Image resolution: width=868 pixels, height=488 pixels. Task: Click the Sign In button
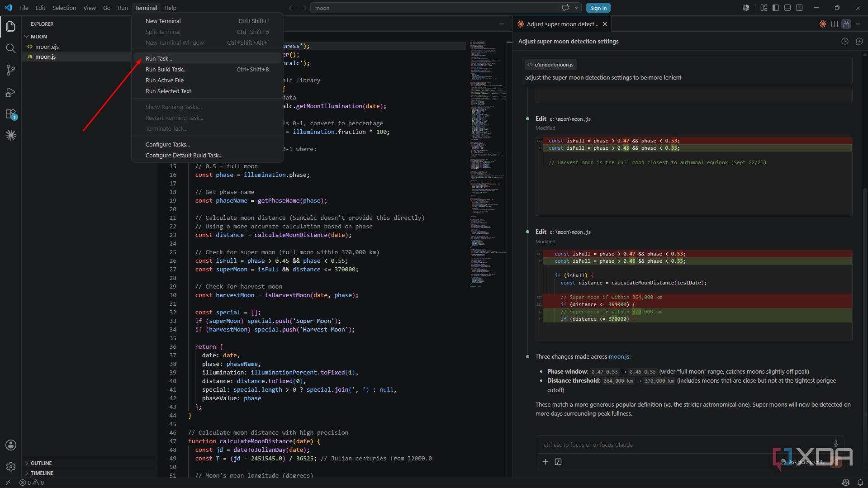point(598,8)
